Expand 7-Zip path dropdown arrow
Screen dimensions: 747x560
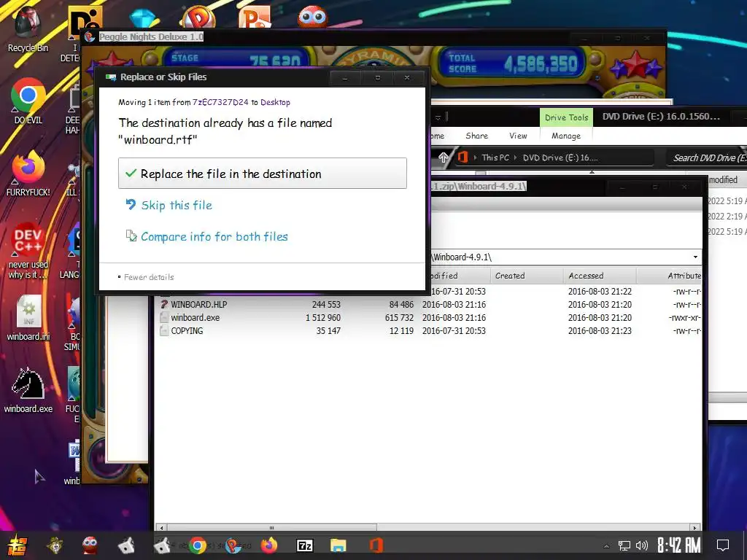click(x=695, y=257)
